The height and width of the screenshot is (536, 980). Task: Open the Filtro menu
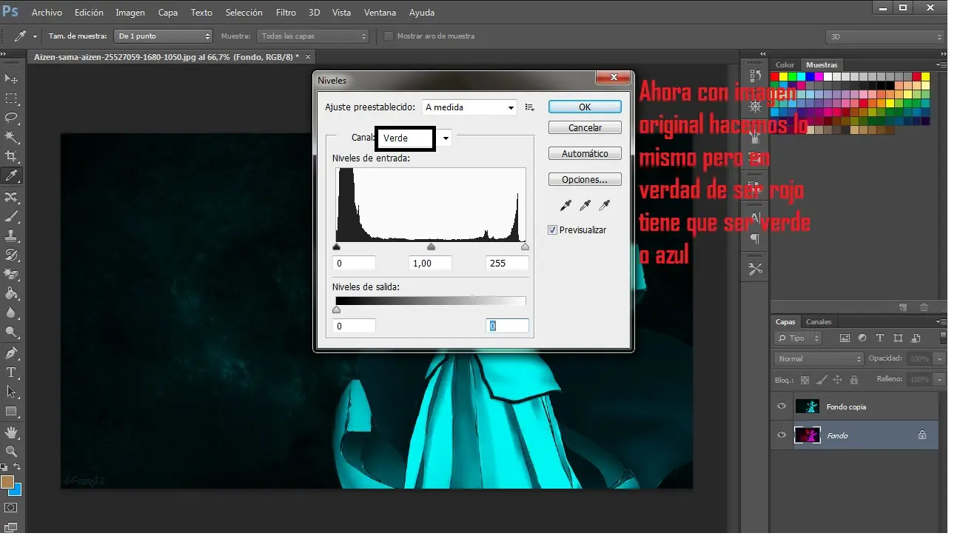point(286,13)
